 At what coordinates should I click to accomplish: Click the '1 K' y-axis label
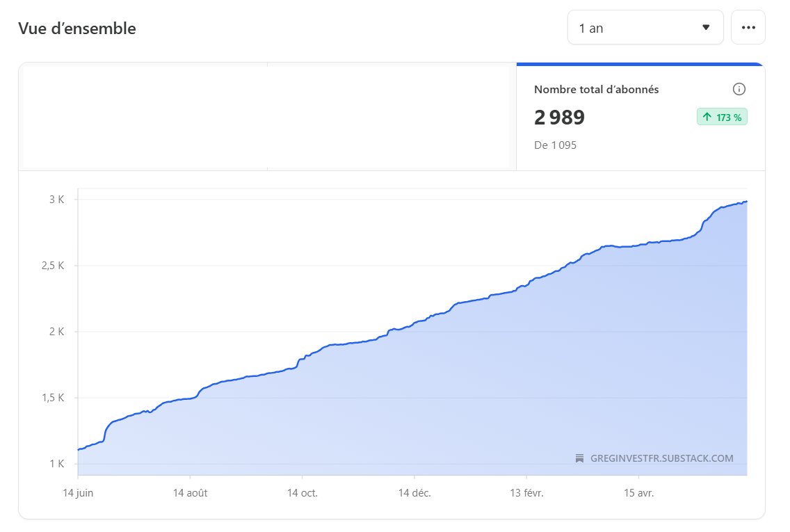pos(56,463)
